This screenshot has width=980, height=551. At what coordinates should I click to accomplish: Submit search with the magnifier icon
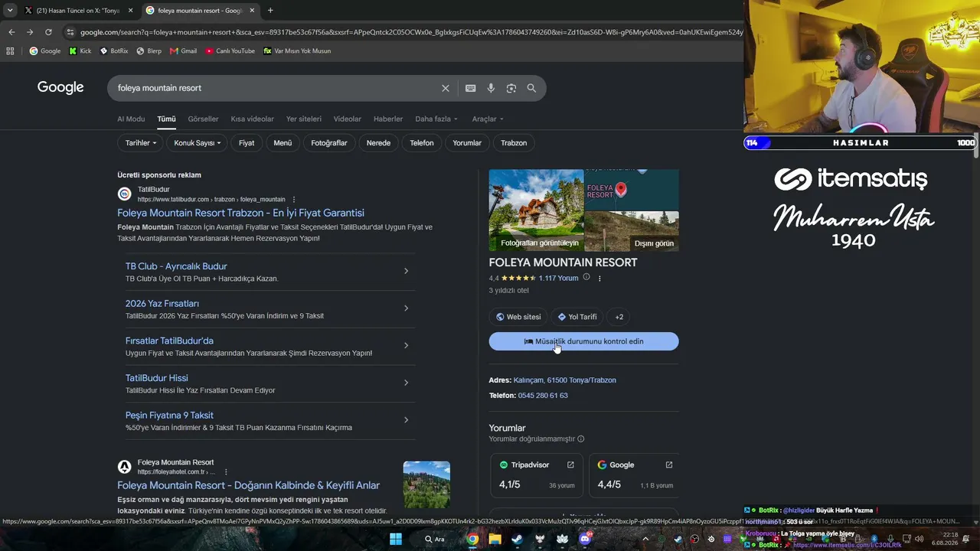[x=531, y=88]
